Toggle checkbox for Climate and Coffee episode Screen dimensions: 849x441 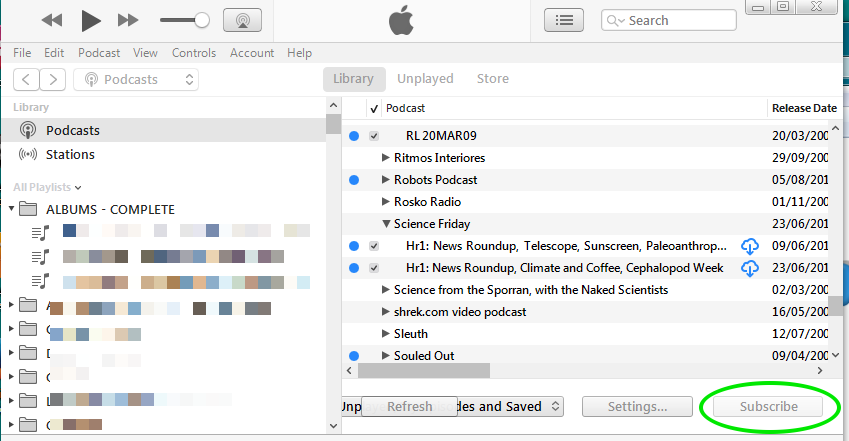[x=374, y=268]
